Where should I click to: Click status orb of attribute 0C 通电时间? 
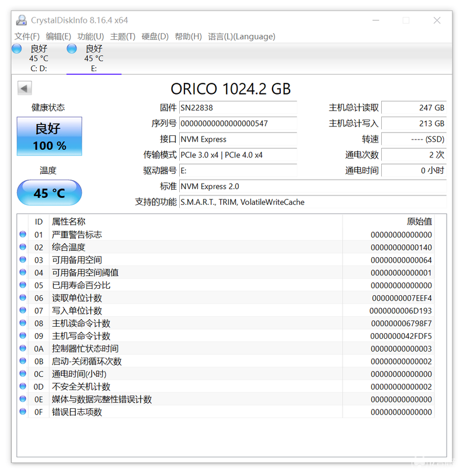pyautogui.click(x=23, y=374)
